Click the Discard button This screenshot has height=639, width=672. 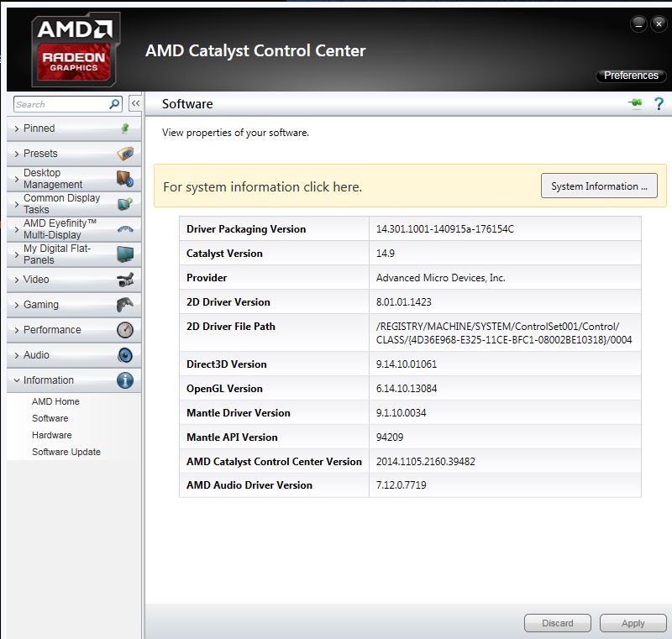558,623
